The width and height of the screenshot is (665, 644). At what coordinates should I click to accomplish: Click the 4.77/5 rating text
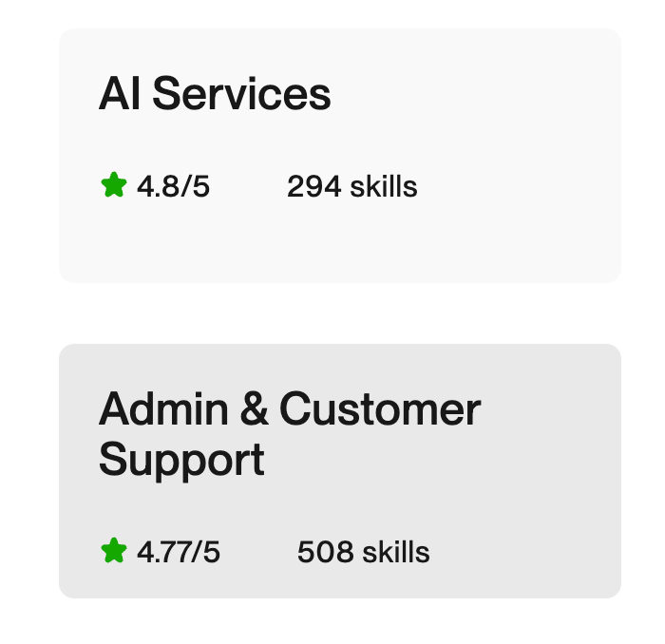tap(179, 552)
